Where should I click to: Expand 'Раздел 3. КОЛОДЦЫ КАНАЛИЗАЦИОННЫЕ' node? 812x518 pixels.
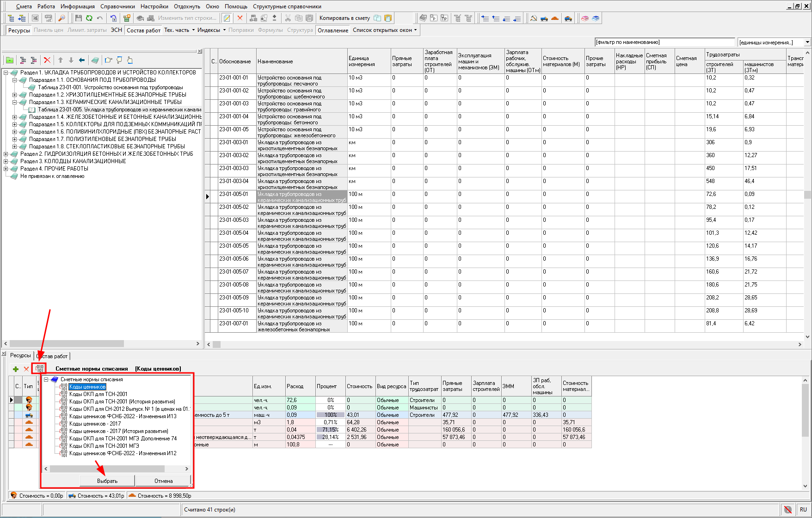pyautogui.click(x=6, y=161)
